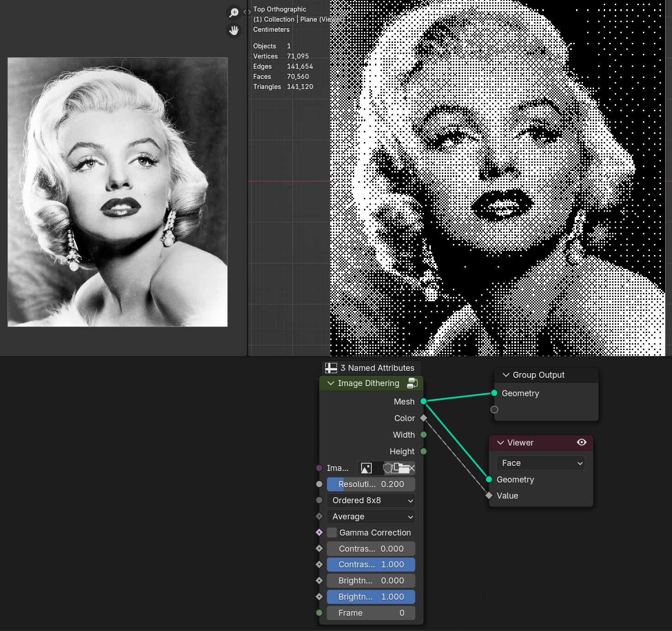
Task: Click the pan hand icon in the viewport
Action: [234, 30]
